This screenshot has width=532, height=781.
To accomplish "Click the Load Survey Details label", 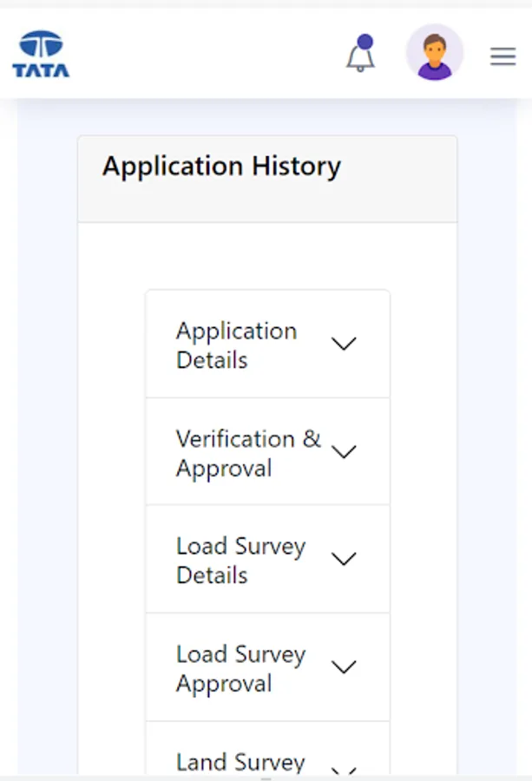I will coord(240,561).
